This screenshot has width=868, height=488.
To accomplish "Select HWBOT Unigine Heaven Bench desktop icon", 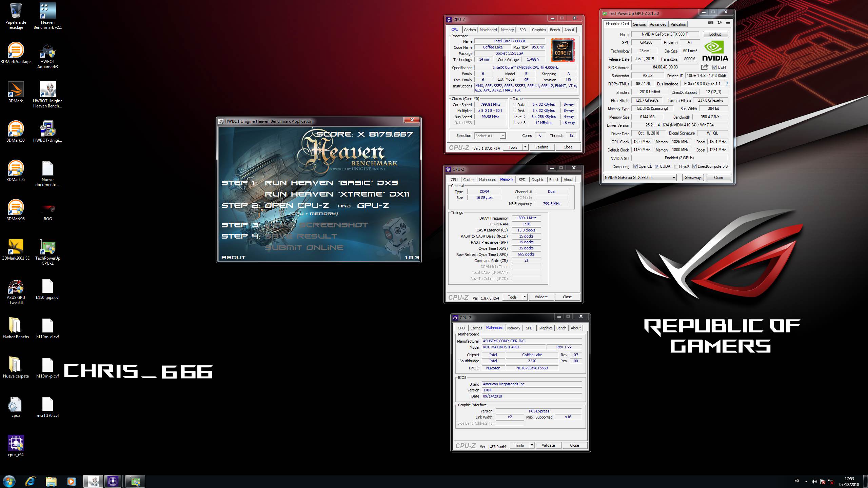I will pyautogui.click(x=47, y=95).
